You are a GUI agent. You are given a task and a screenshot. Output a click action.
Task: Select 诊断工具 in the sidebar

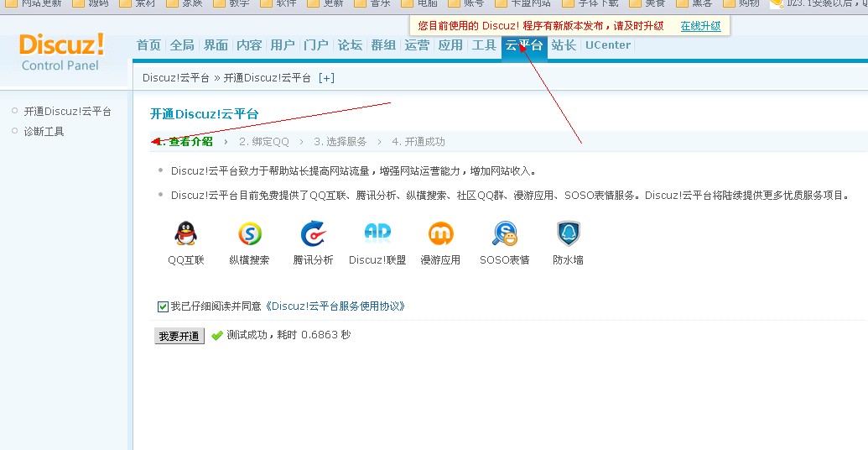click(x=44, y=132)
